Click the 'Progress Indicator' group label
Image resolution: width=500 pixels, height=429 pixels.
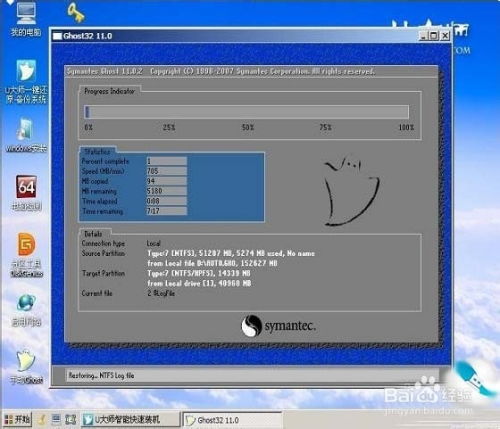coord(109,91)
